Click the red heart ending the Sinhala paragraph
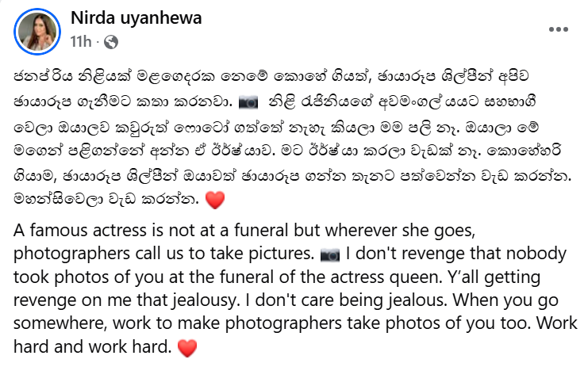 click(215, 200)
